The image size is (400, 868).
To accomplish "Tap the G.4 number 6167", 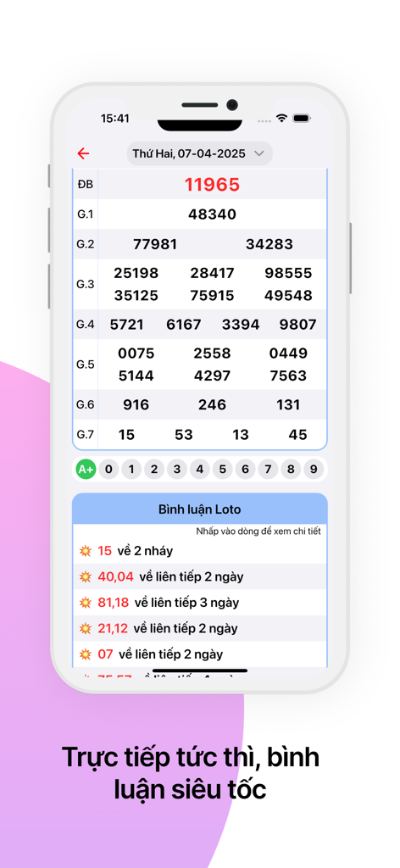I will point(184,325).
